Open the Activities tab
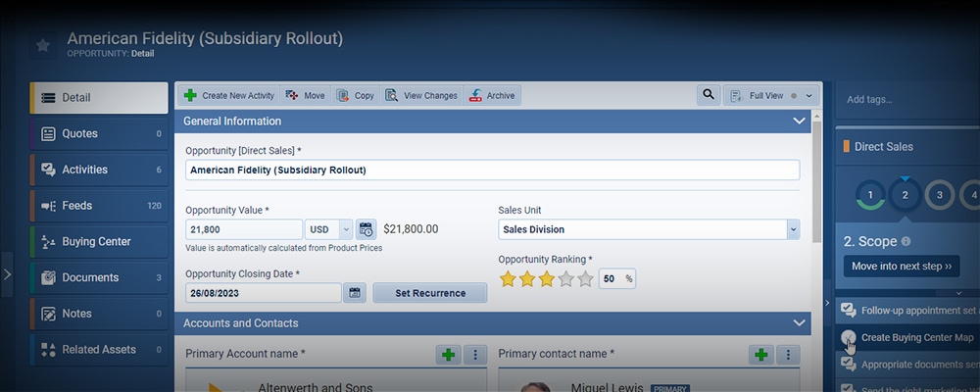980x392 pixels. [x=99, y=170]
